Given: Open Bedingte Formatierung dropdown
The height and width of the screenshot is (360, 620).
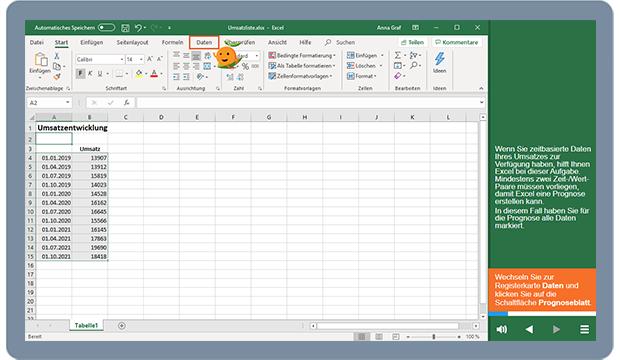Looking at the screenshot, I should [x=302, y=55].
